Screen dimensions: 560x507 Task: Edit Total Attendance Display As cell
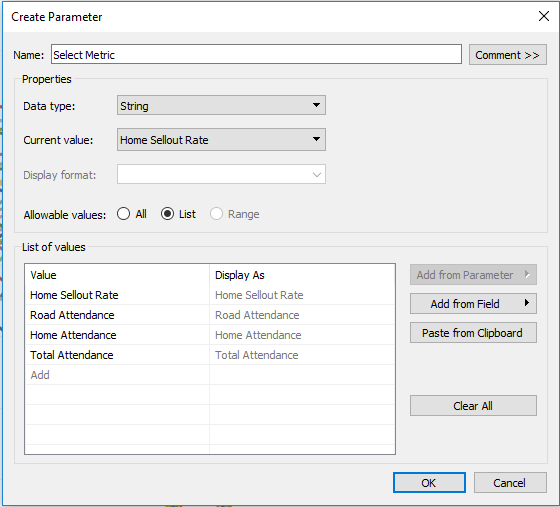tap(302, 355)
